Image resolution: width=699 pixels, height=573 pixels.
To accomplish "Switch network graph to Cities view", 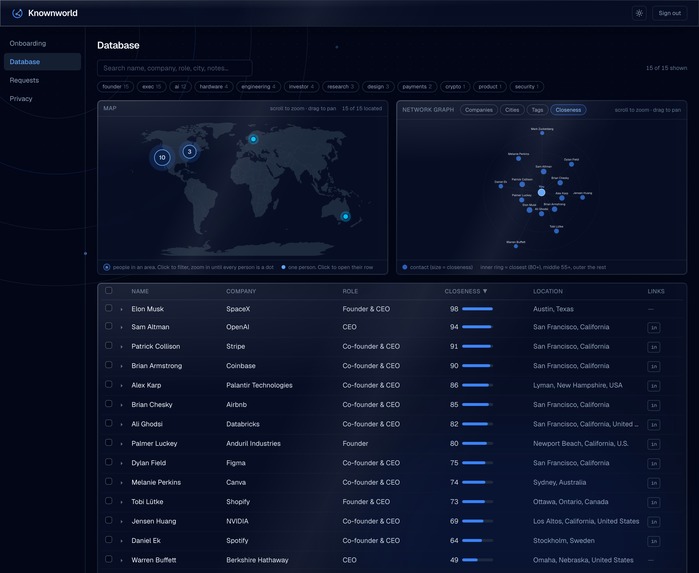I will [x=512, y=110].
